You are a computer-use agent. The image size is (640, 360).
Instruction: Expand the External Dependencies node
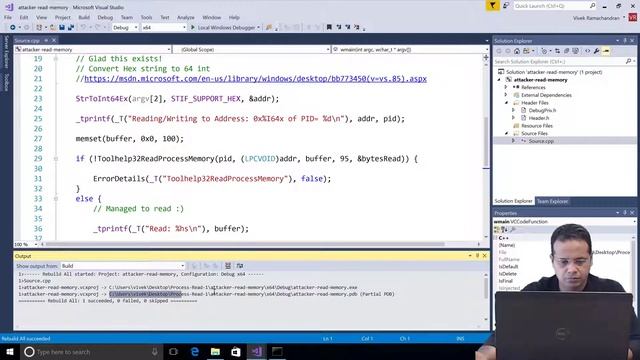(x=506, y=95)
